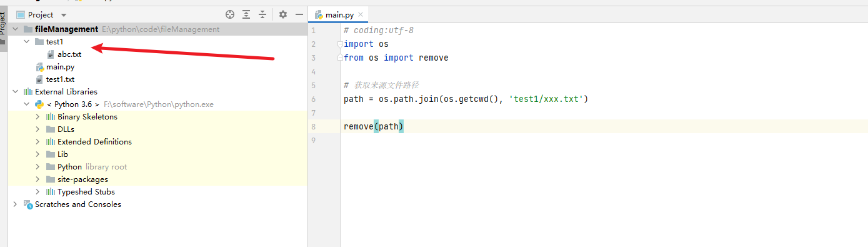Click the site-packages folder icon

coord(51,179)
